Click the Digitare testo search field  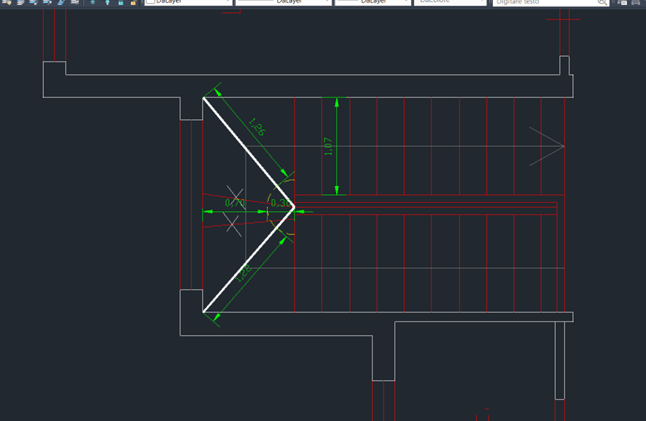[551, 2]
